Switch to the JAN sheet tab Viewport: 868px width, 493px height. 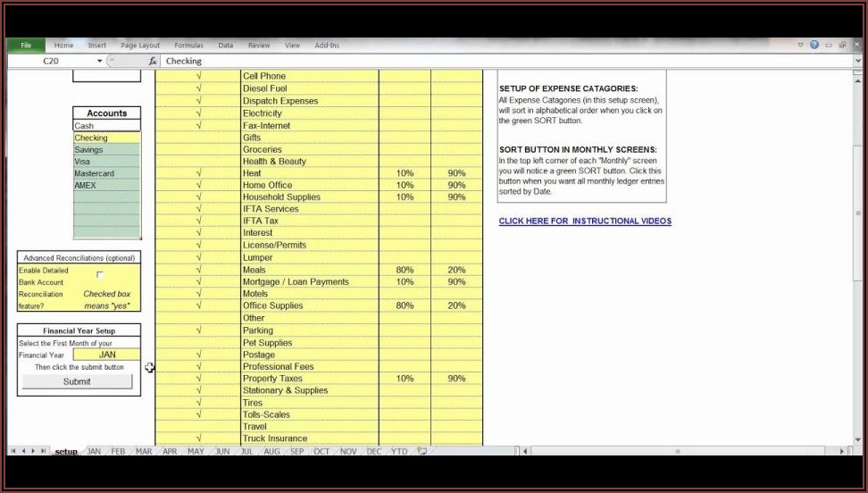tap(94, 451)
